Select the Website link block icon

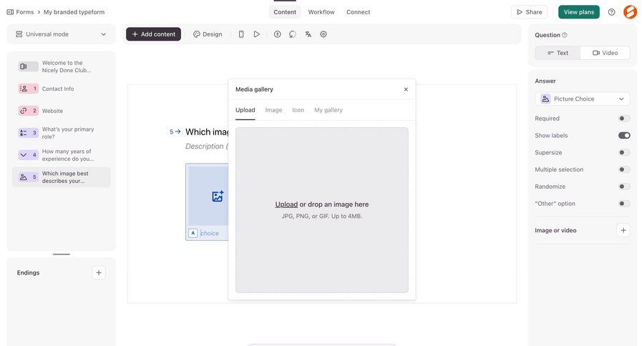(x=28, y=111)
